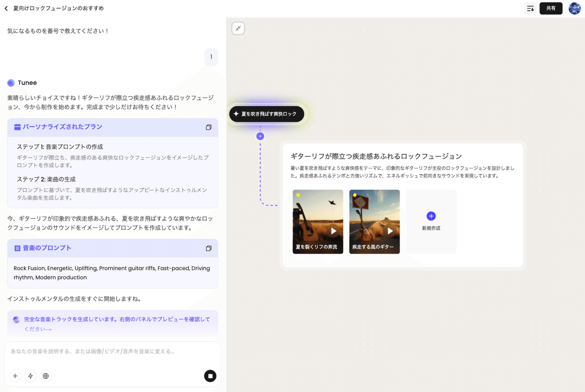
Task: Click the preview generation status link
Action: pos(117,324)
